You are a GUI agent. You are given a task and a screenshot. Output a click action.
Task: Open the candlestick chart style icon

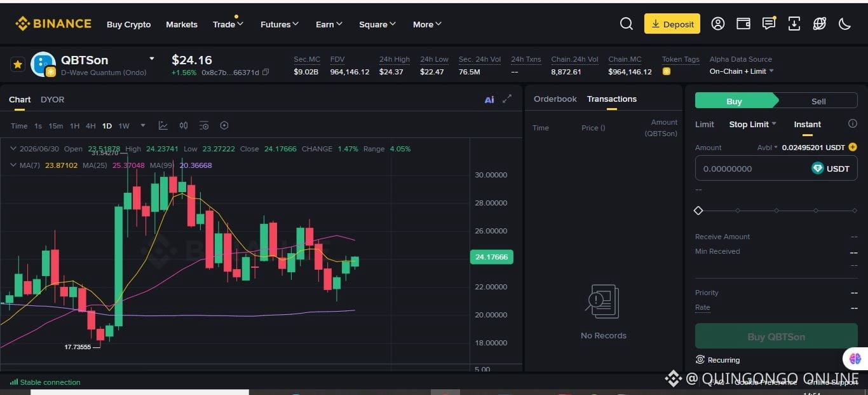click(184, 126)
